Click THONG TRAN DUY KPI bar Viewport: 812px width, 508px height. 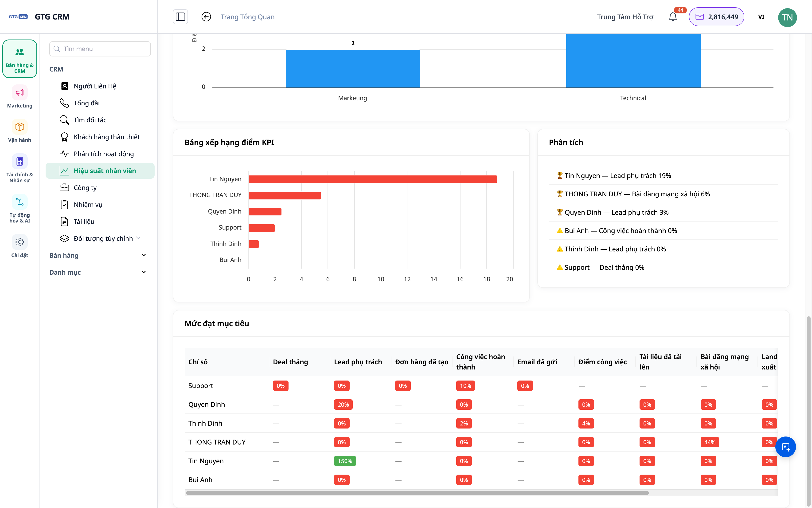[x=285, y=195]
